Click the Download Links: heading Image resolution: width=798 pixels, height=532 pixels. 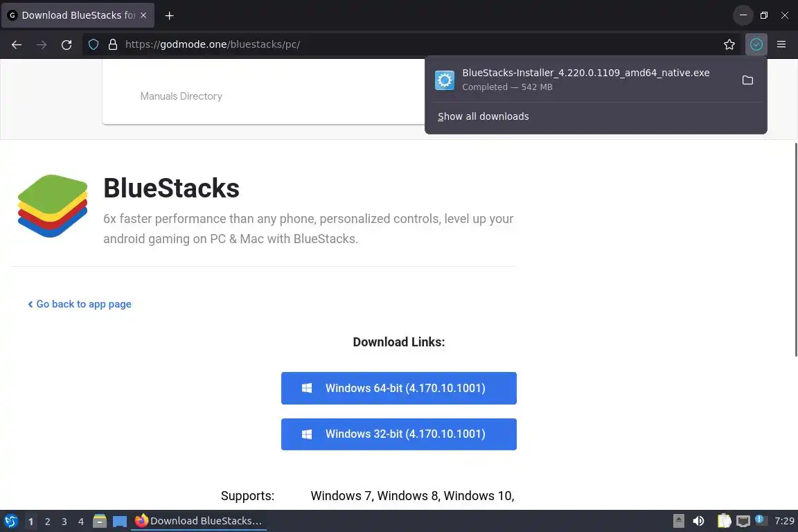coord(398,342)
